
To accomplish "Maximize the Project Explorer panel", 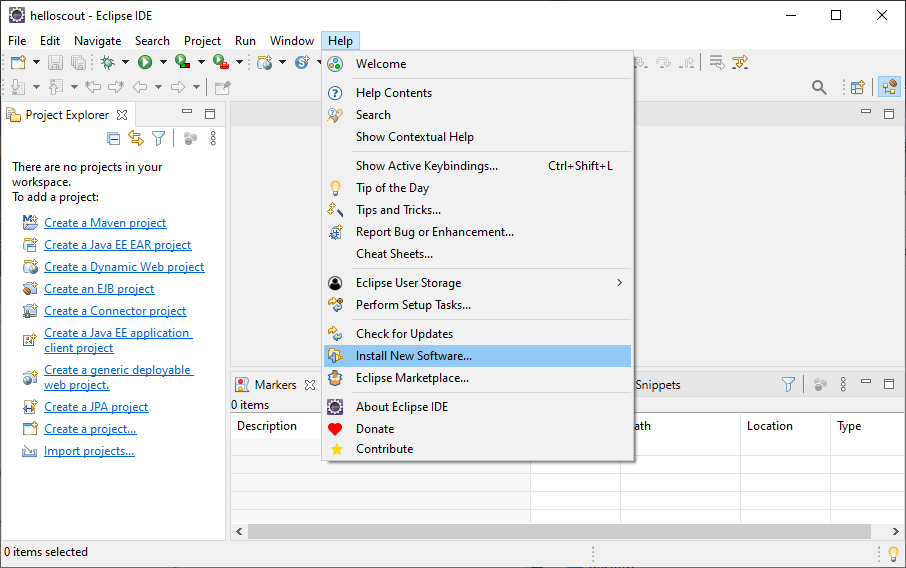I will click(210, 114).
